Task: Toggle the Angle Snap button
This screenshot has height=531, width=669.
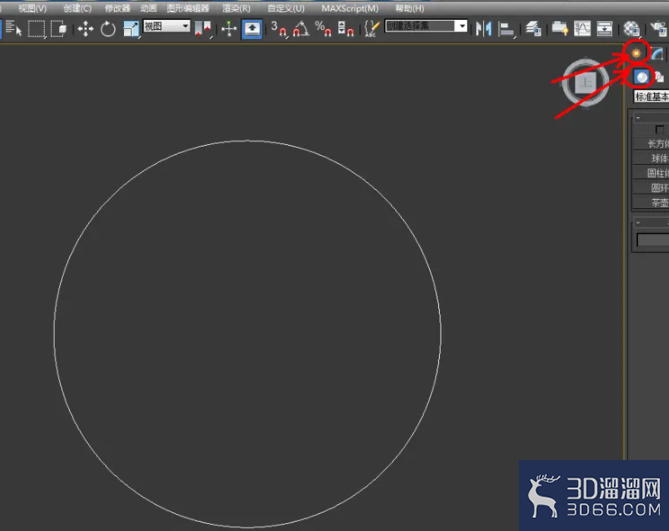Action: coord(301,29)
